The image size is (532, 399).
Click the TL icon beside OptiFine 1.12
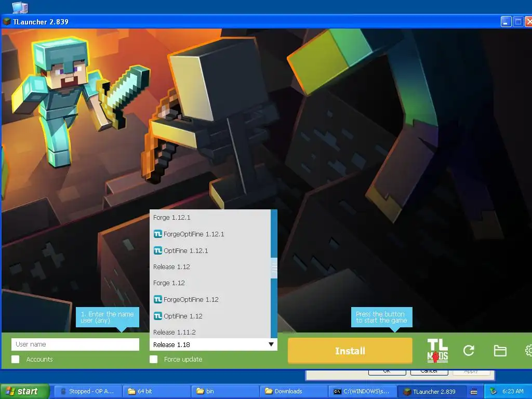pyautogui.click(x=158, y=316)
